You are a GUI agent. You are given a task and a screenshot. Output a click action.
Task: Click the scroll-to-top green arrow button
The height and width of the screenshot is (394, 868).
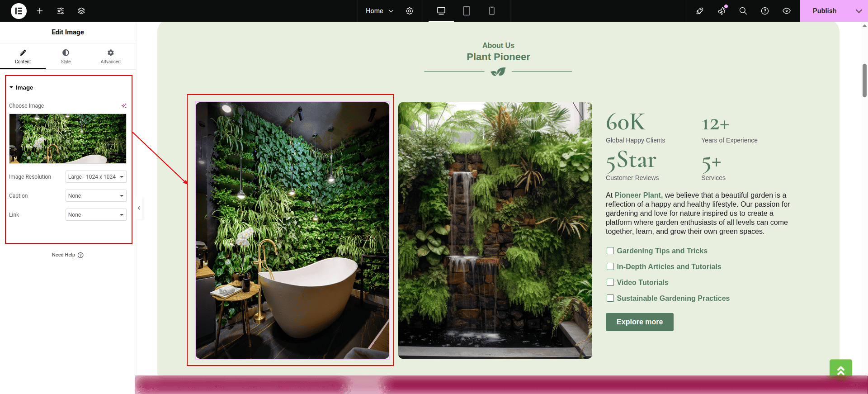pos(841,370)
